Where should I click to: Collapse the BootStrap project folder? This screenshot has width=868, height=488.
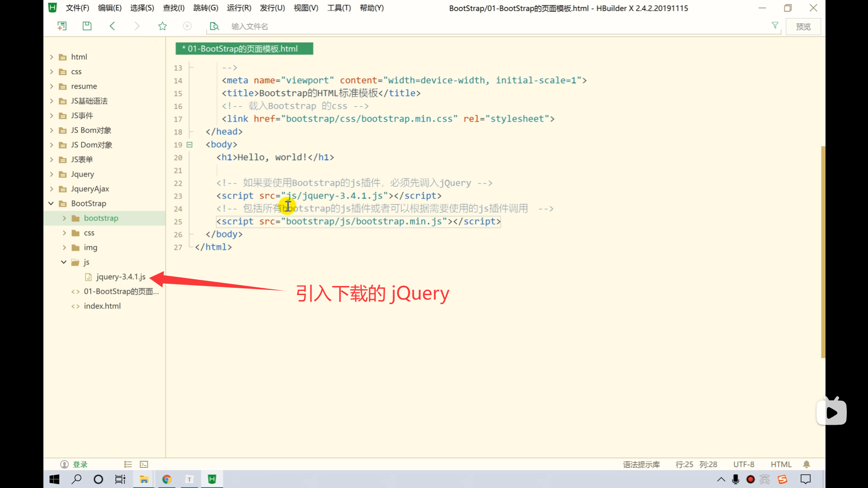pos(51,203)
